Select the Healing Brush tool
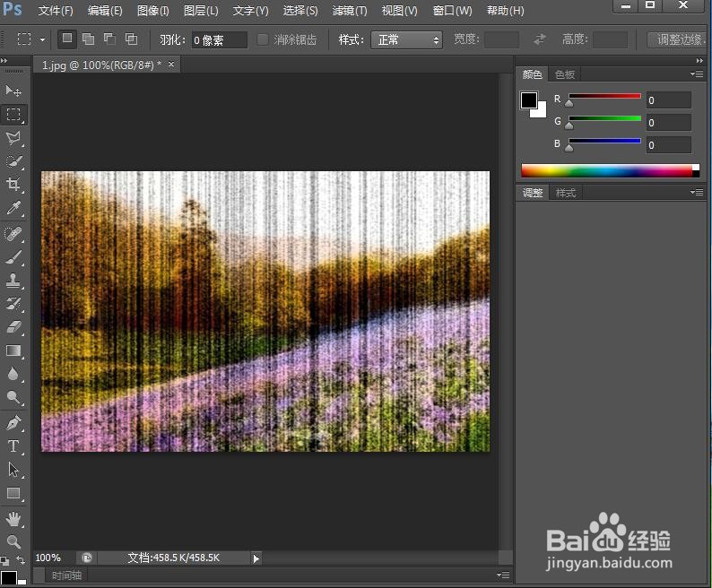712x588 pixels. pos(13,234)
